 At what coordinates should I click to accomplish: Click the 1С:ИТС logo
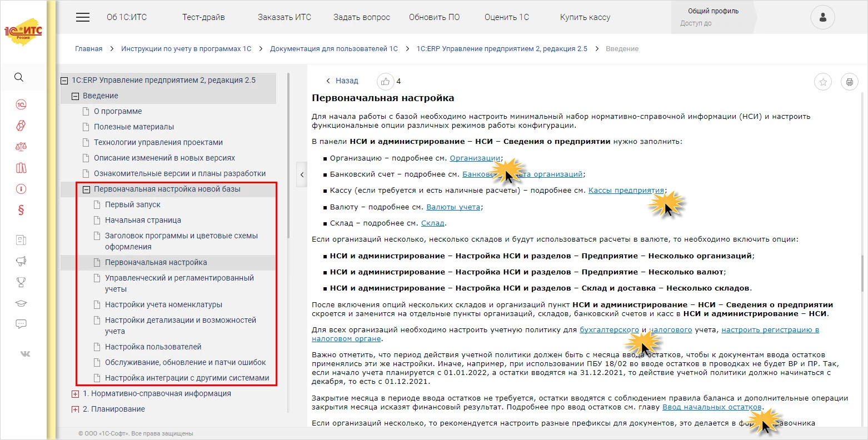[x=23, y=33]
